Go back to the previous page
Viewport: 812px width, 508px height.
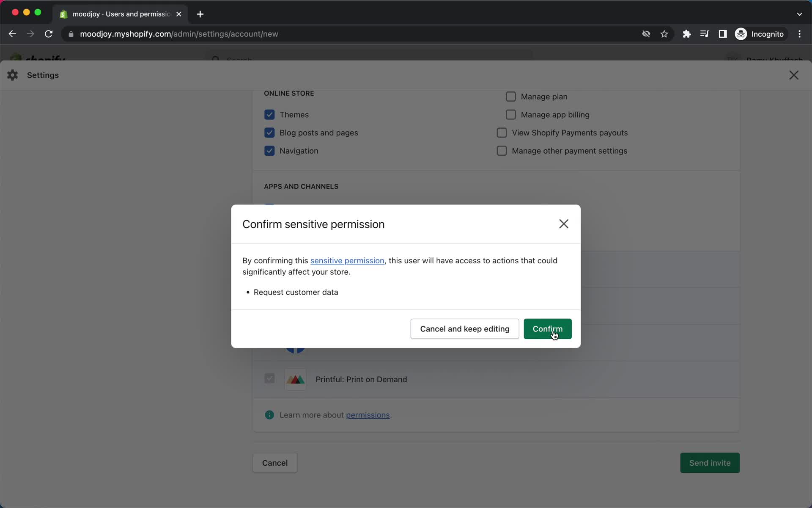(12, 34)
